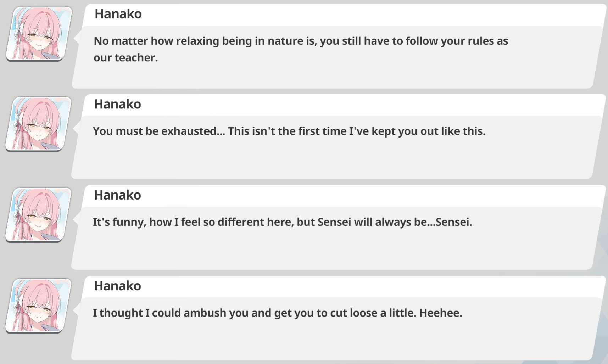Click the line starting "No matter how relaxing"
This screenshot has height=364, width=608.
(301, 41)
